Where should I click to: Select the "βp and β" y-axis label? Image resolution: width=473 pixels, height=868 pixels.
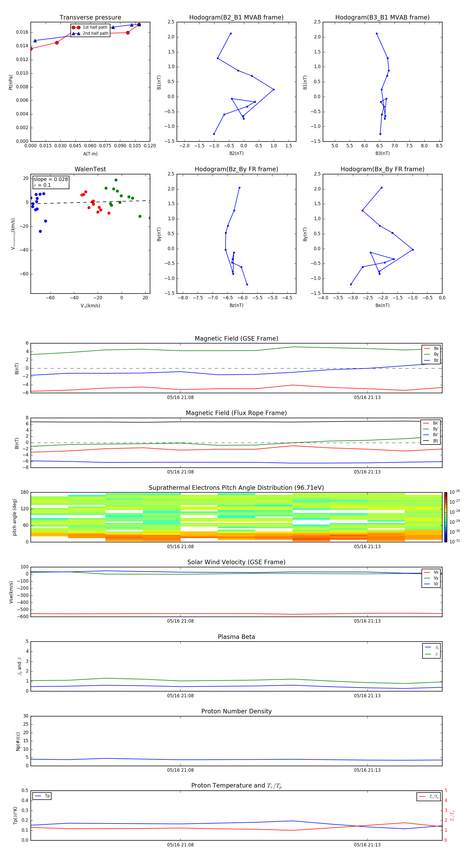pos(19,666)
